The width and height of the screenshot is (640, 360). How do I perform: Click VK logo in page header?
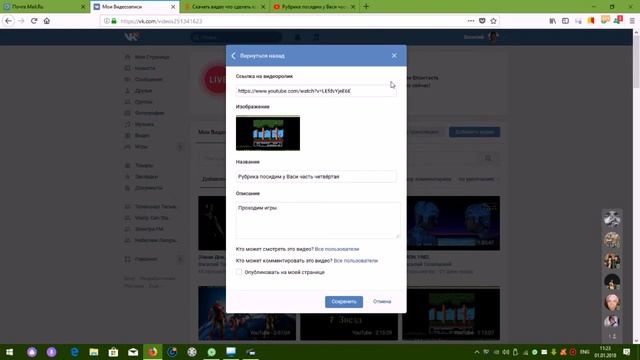pyautogui.click(x=132, y=37)
